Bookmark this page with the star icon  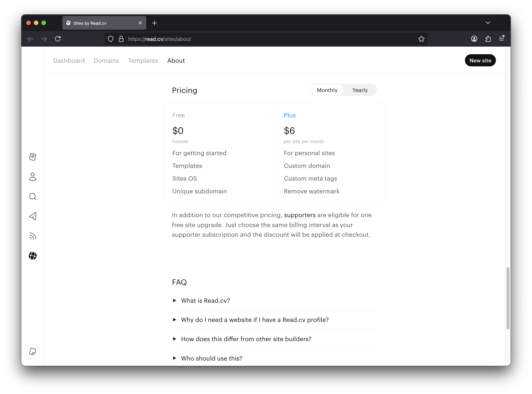click(421, 39)
